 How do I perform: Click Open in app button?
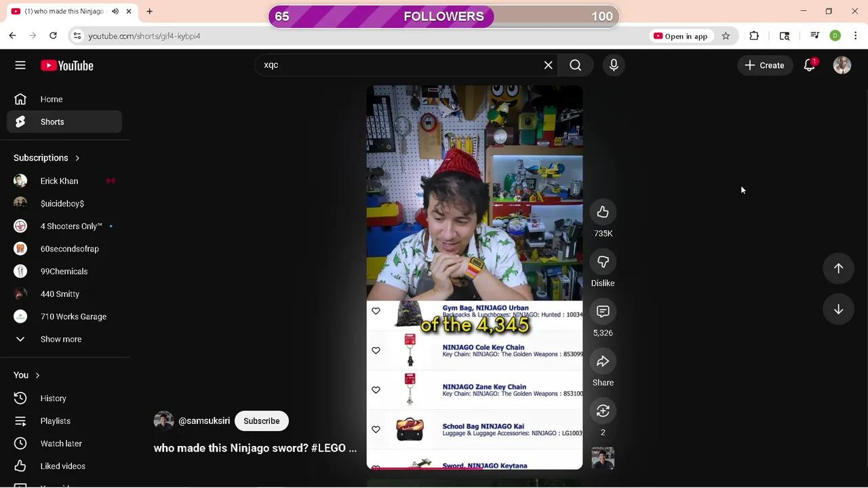(x=680, y=36)
